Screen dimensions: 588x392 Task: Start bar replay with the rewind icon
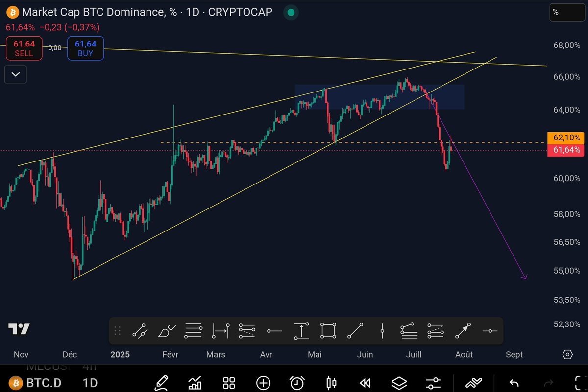coord(365,383)
